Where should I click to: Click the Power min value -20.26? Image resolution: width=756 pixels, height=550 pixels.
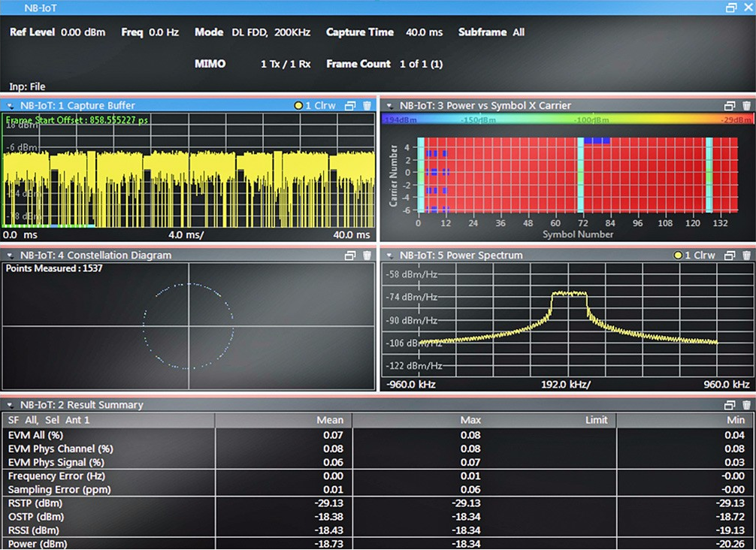coord(730,544)
